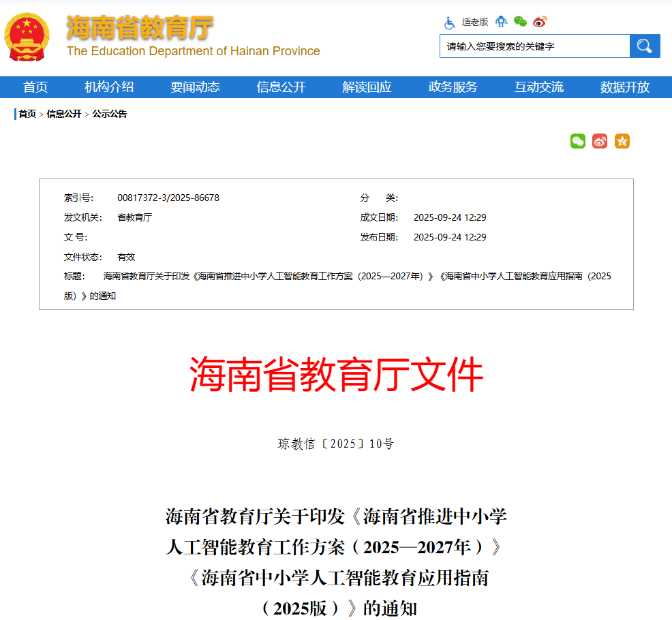672x620 pixels.
Task: Click the wheelchair accessibility icon
Action: click(450, 22)
